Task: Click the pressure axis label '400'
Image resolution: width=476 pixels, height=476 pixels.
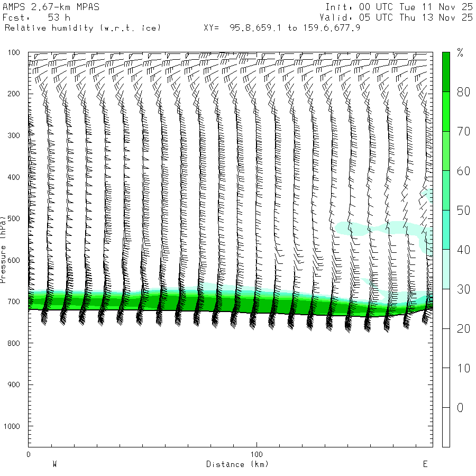Action: pos(14,177)
